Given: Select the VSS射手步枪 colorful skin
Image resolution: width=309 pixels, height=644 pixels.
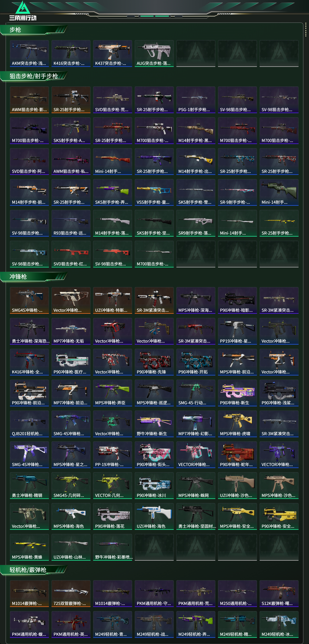Looking at the screenshot, I should click(154, 192).
